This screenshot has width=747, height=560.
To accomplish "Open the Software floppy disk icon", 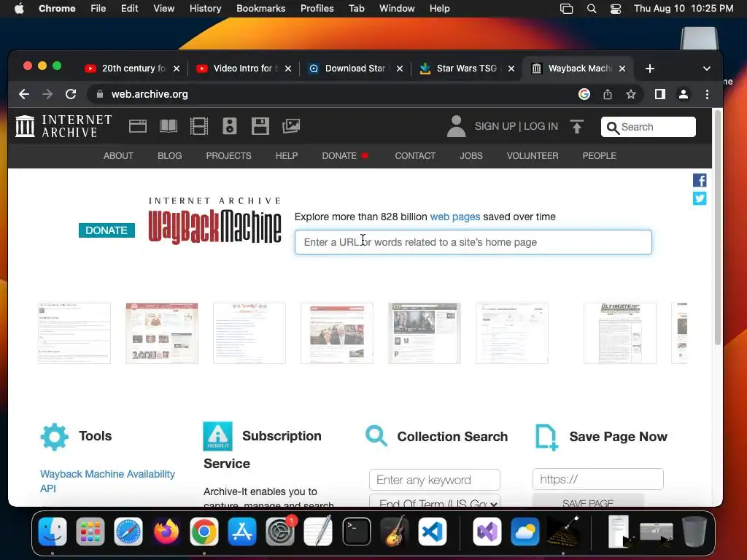I will [x=260, y=126].
